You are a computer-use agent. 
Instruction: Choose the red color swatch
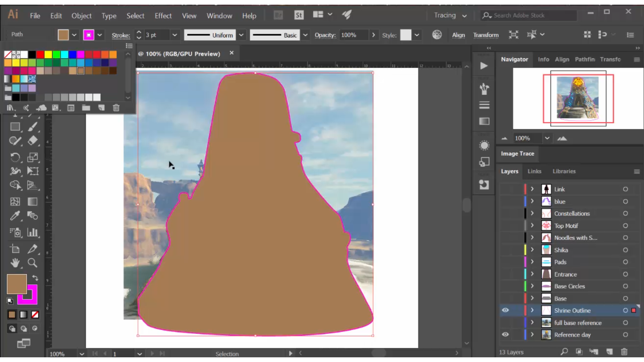(x=40, y=54)
